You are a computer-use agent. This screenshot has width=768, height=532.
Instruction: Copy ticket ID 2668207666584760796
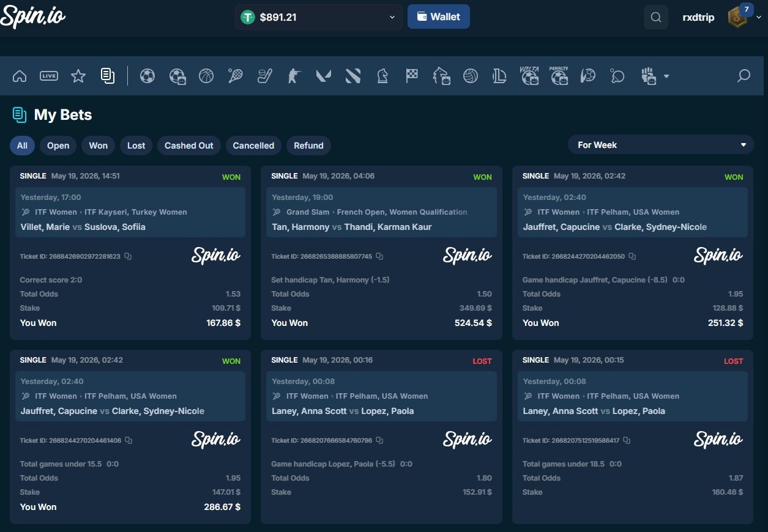(x=379, y=440)
